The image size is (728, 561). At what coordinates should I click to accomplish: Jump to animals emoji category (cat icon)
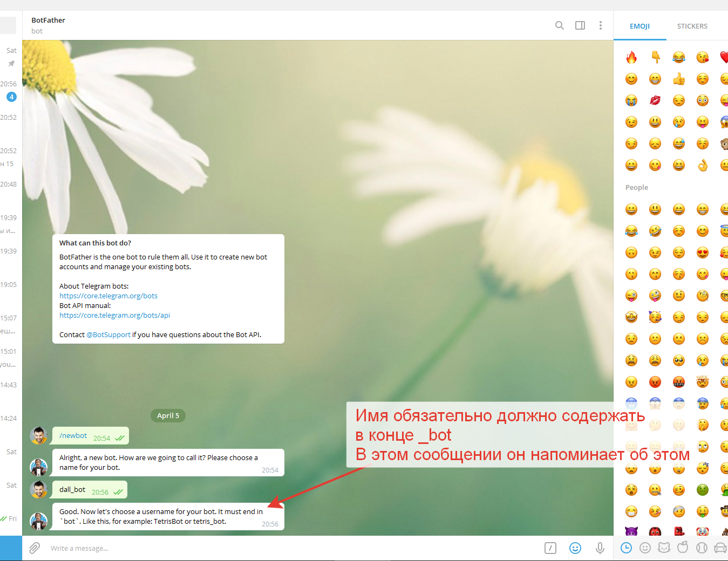[x=664, y=548]
